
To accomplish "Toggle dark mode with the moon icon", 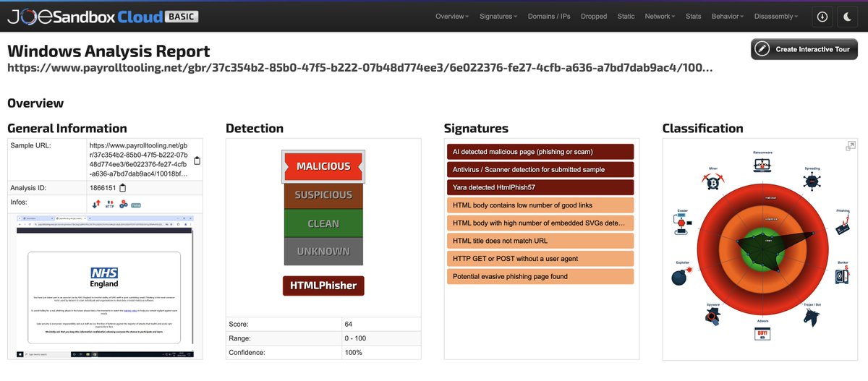I will [848, 16].
